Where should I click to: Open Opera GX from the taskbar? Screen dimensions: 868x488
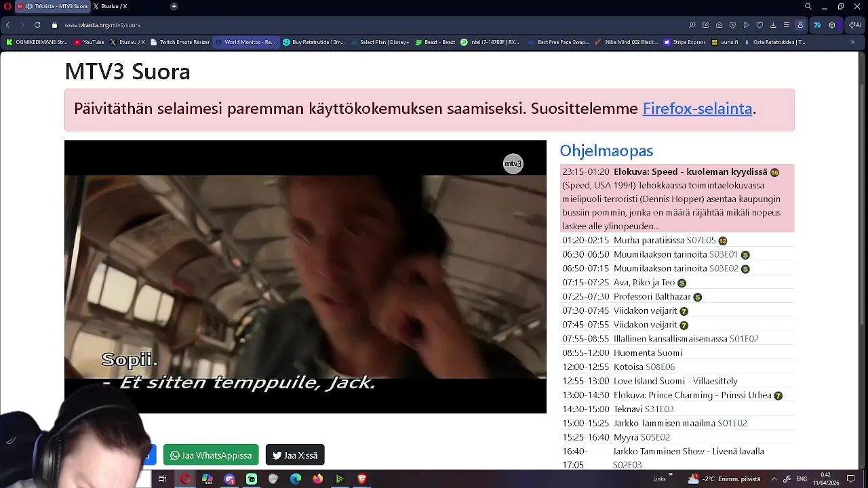click(x=185, y=479)
